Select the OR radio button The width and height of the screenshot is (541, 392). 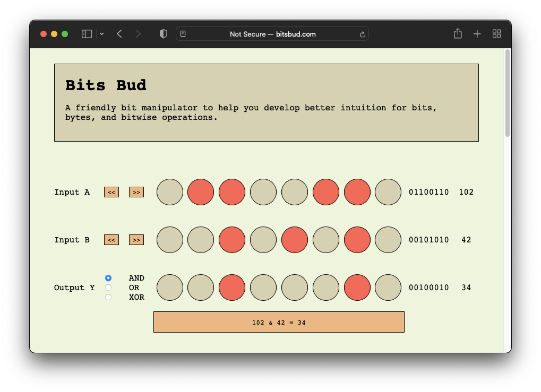click(108, 288)
